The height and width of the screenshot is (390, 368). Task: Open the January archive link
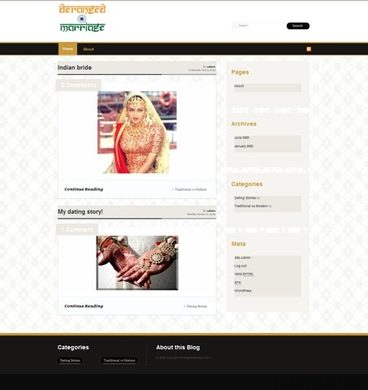244,146
